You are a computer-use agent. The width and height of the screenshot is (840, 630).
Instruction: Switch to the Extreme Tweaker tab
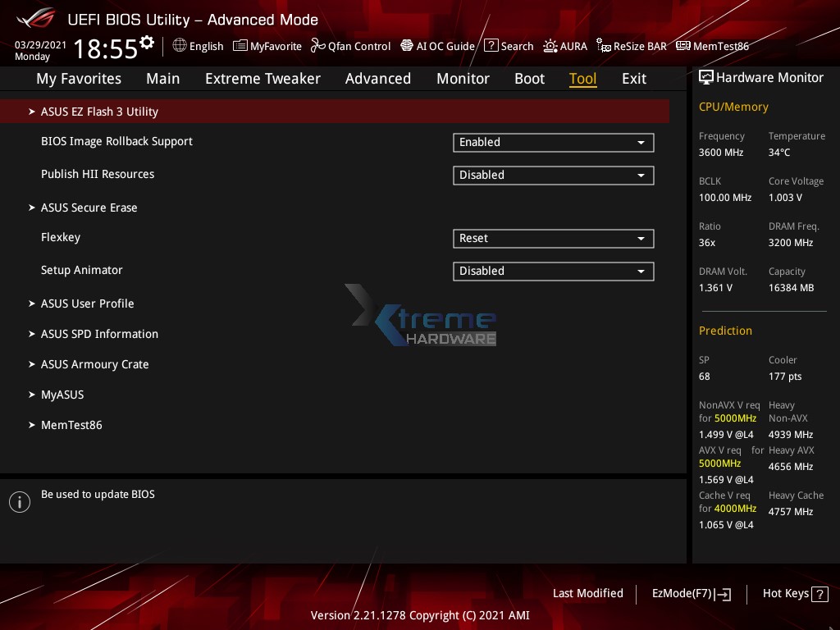pyautogui.click(x=262, y=78)
